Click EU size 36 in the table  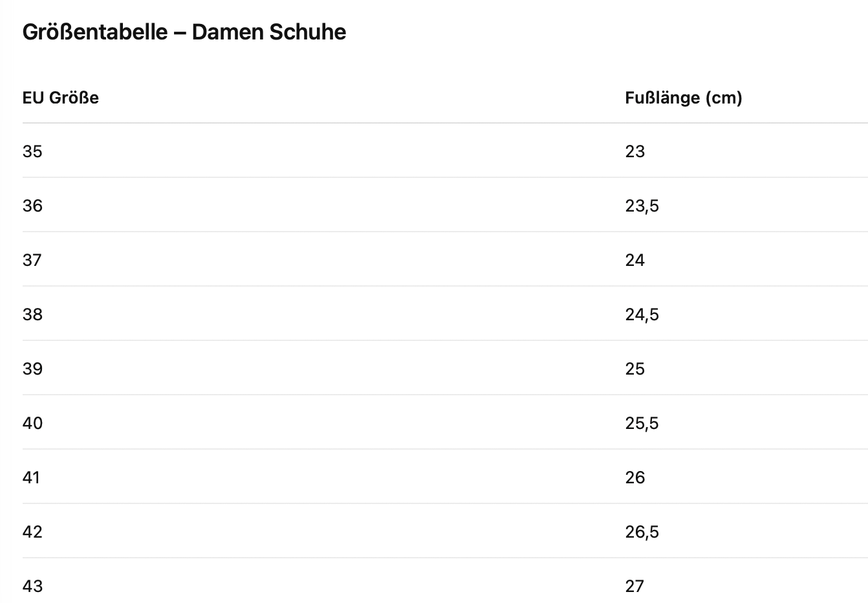pos(32,206)
